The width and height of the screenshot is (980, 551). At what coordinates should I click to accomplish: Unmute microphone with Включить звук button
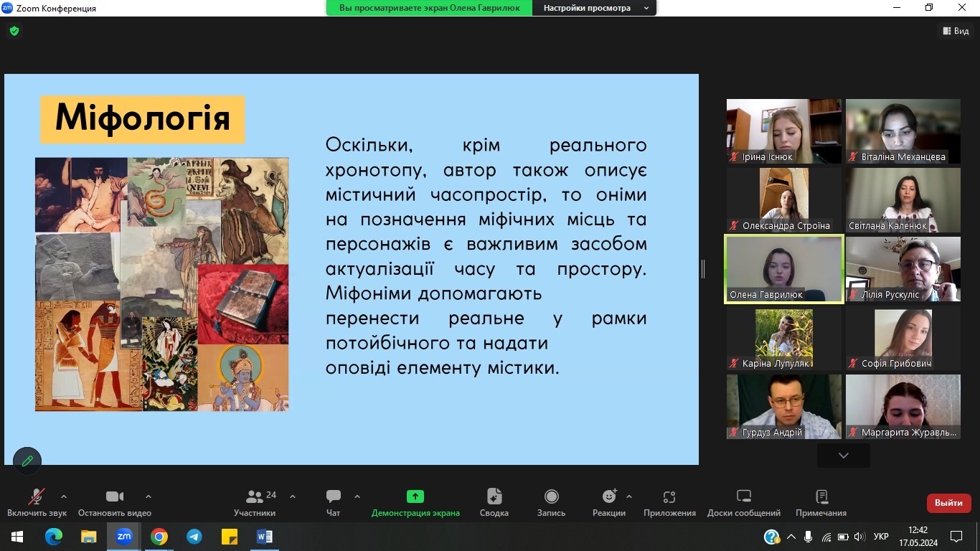pos(37,502)
